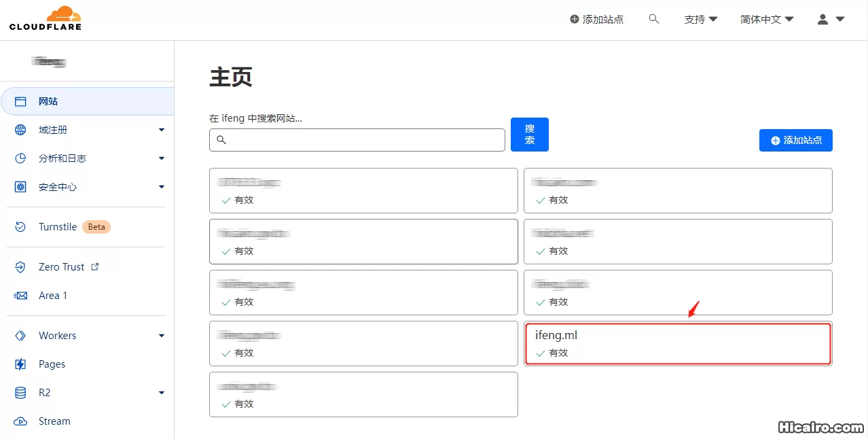Click the R2 database icon

coord(20,393)
